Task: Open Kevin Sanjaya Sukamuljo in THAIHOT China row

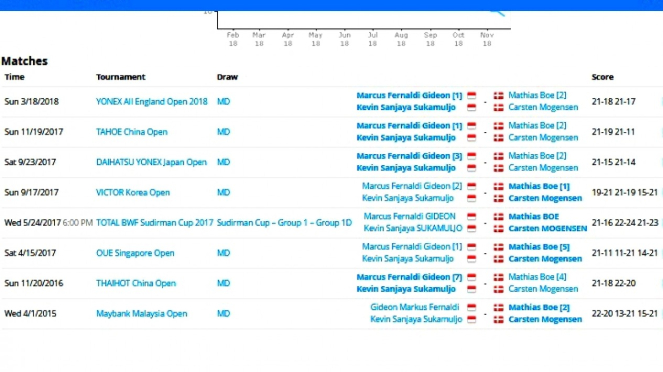Action: pyautogui.click(x=406, y=289)
